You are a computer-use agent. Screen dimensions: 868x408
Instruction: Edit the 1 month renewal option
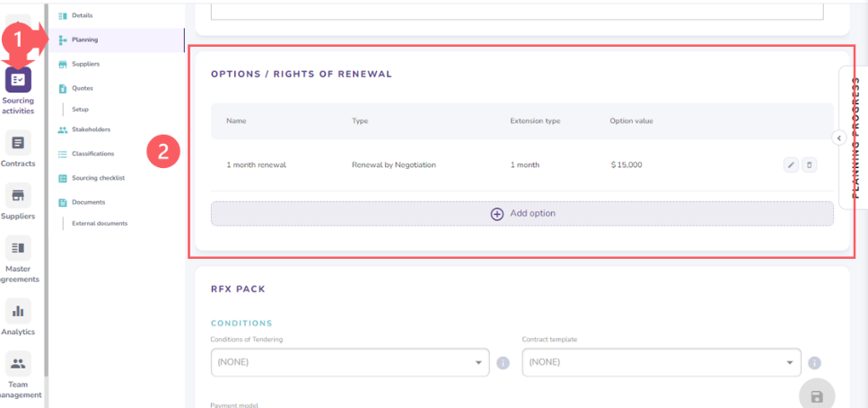[x=791, y=164]
